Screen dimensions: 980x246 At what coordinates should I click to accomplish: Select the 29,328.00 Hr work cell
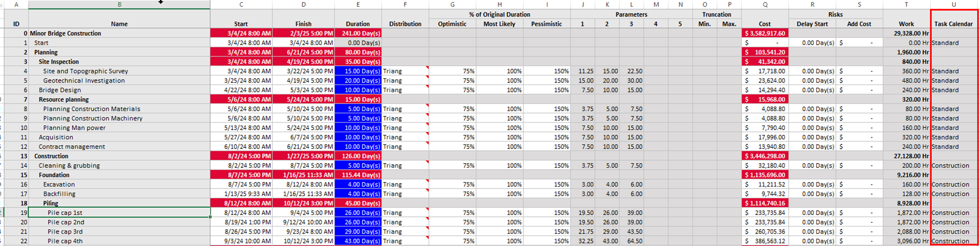tap(906, 33)
